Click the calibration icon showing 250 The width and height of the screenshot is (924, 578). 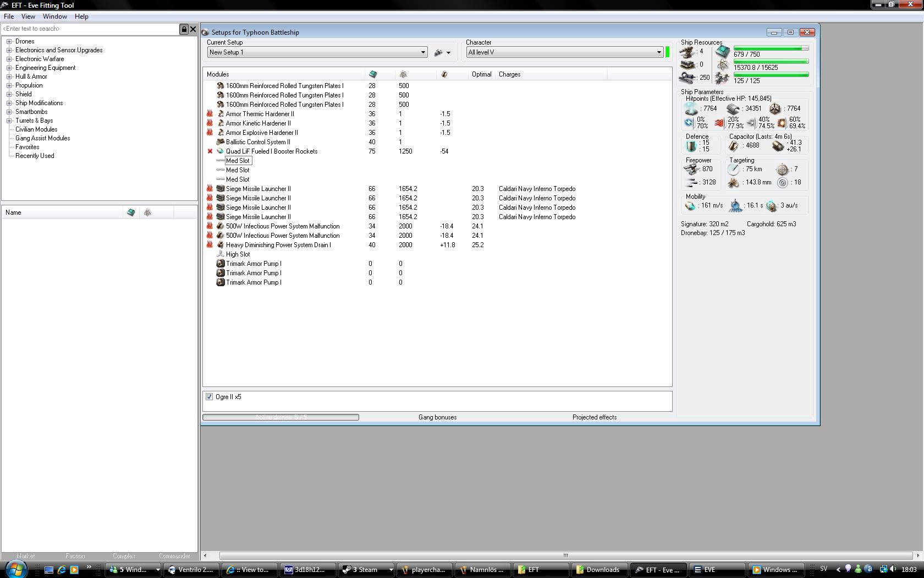click(x=687, y=78)
